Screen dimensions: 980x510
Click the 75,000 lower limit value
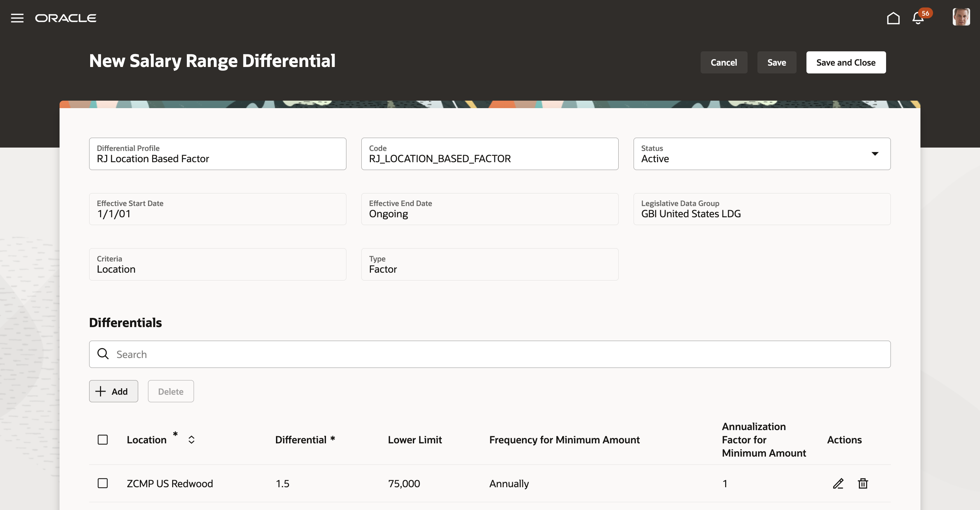404,483
